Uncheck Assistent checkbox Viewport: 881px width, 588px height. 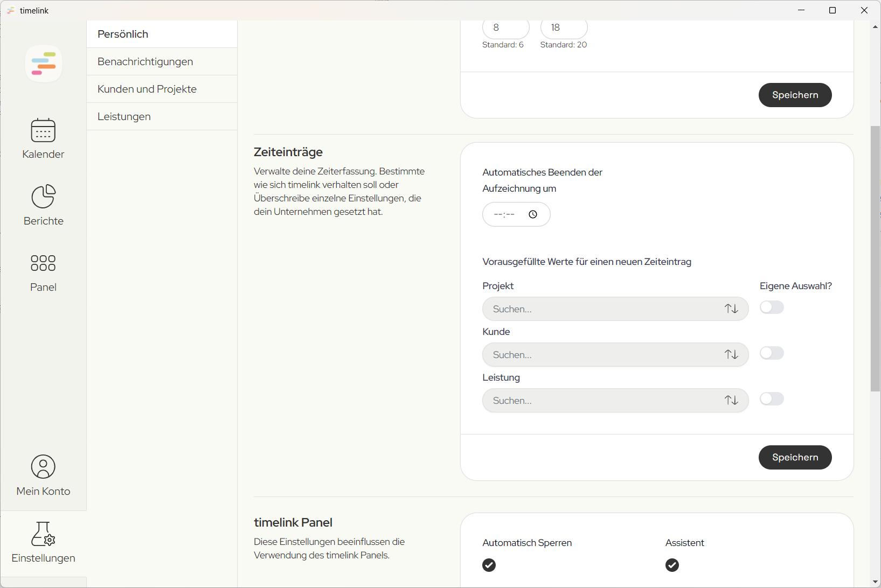pyautogui.click(x=672, y=565)
